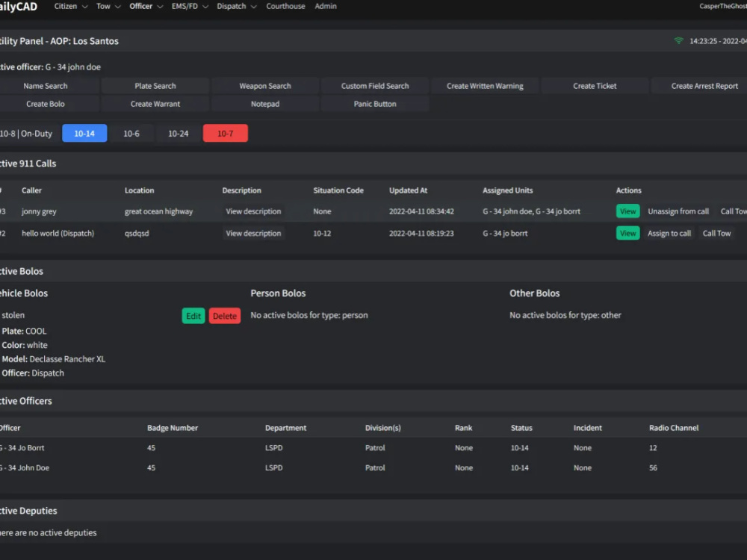Open the Notepad
The height and width of the screenshot is (560, 747).
coord(265,104)
